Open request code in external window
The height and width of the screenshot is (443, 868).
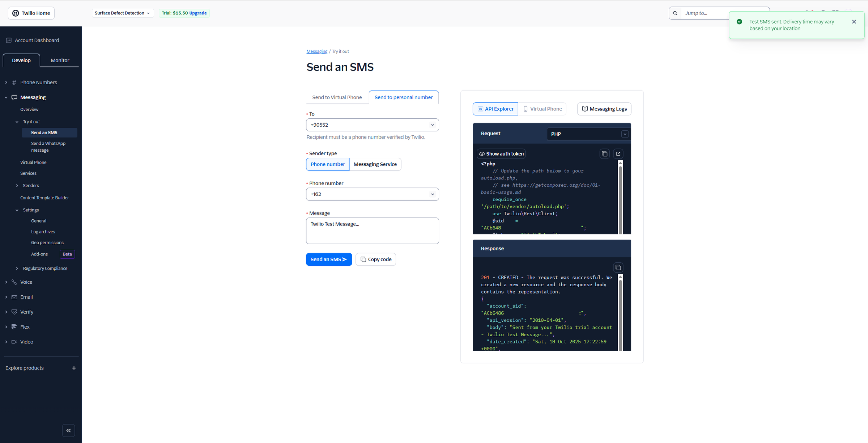pos(618,154)
